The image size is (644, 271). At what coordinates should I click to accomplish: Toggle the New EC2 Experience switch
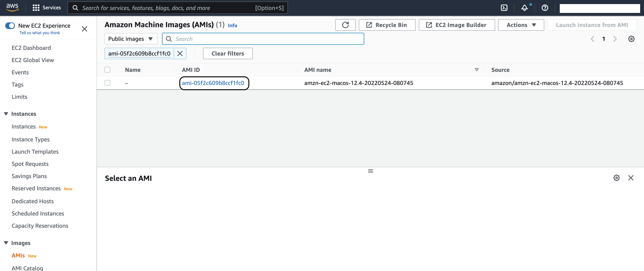10,26
